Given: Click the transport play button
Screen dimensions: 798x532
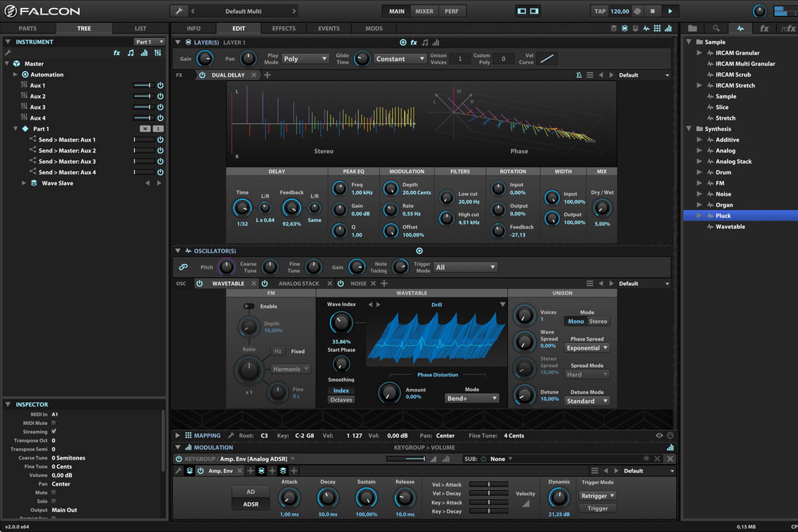Looking at the screenshot, I should click(x=670, y=11).
